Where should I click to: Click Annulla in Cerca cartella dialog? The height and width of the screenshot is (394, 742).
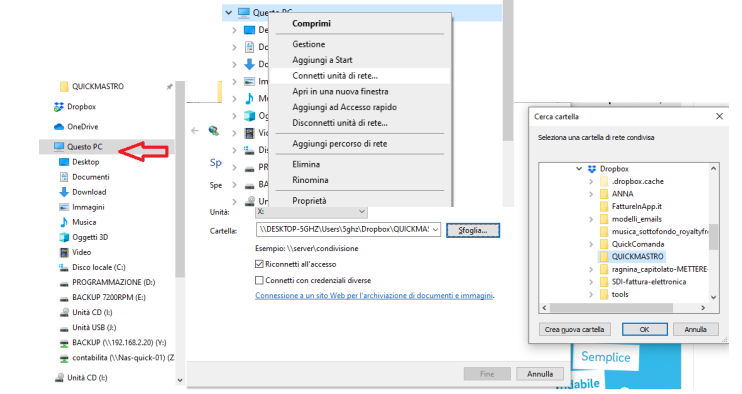point(695,329)
